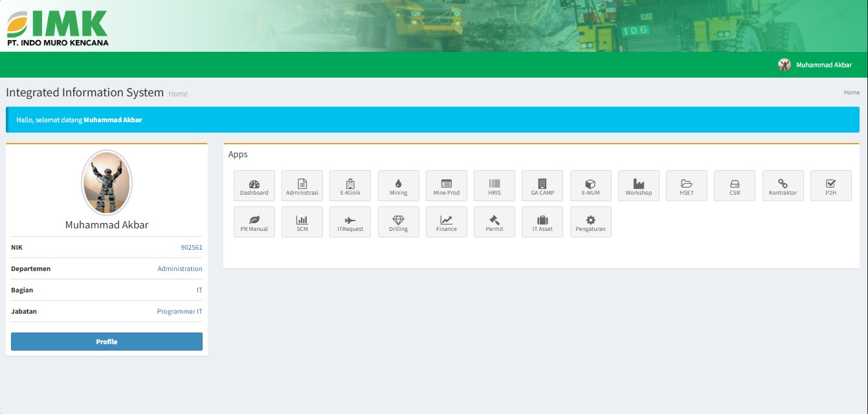The image size is (868, 414).
Task: Open Pengaturan settings gear
Action: (590, 222)
